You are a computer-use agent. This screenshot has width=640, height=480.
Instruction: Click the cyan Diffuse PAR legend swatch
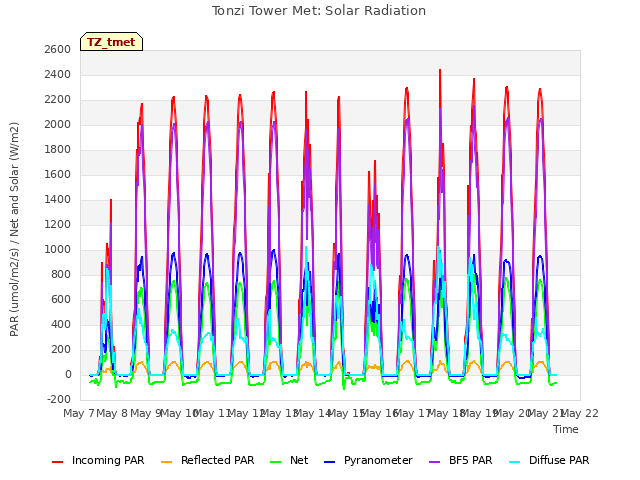coord(515,462)
